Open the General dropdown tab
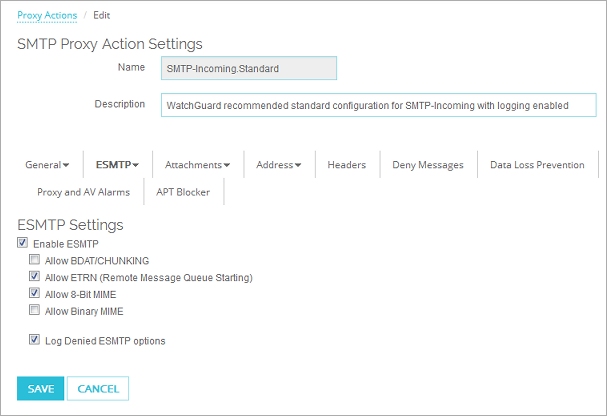 47,165
